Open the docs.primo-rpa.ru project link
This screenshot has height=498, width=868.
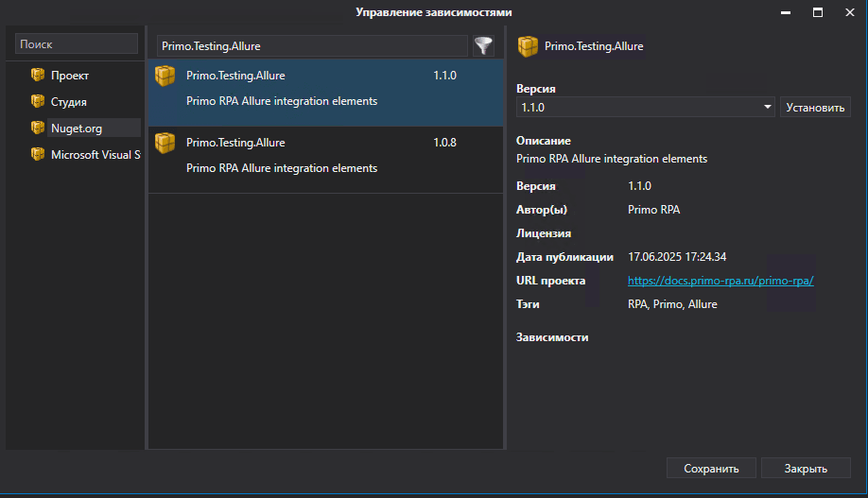(x=720, y=281)
